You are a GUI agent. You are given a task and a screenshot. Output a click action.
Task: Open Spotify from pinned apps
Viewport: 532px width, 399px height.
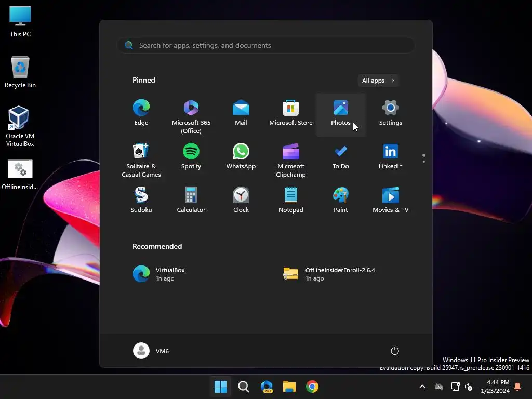click(191, 157)
